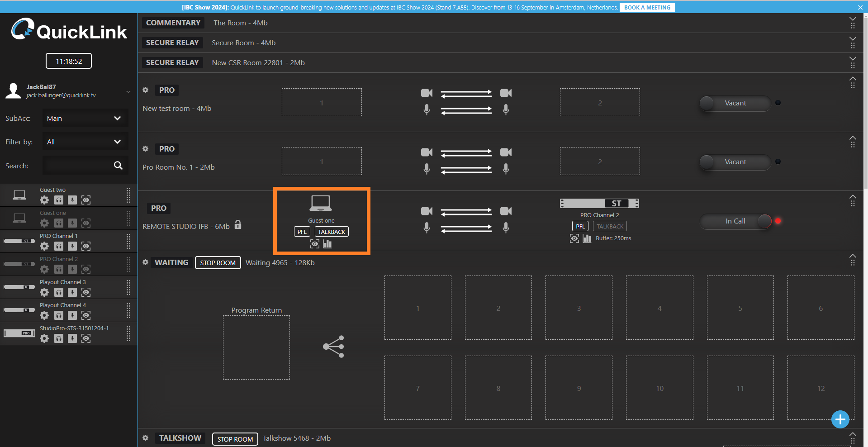This screenshot has height=447, width=868.
Task: Click microphone icon under Playout Channel 3
Action: (72, 292)
